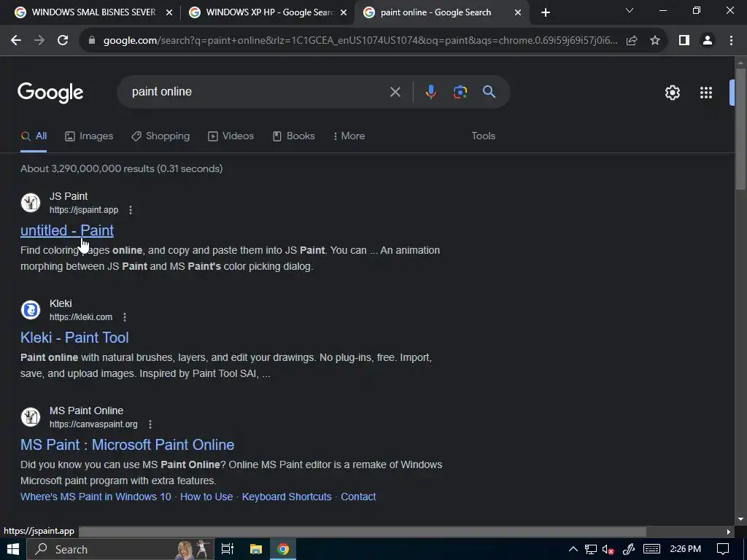Open the touch keyboard tray icon
This screenshot has height=560, width=747.
coord(651,550)
